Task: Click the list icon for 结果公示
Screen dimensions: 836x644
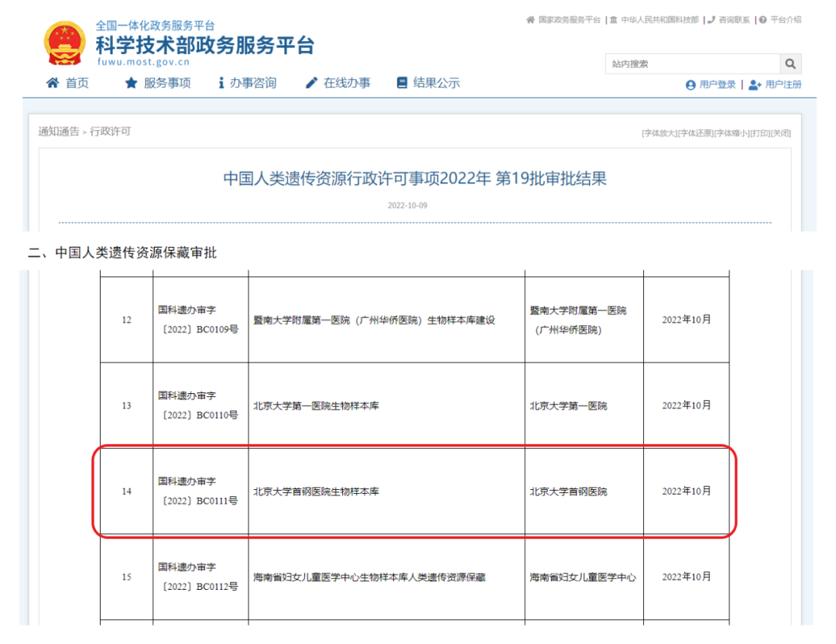Action: [402, 83]
